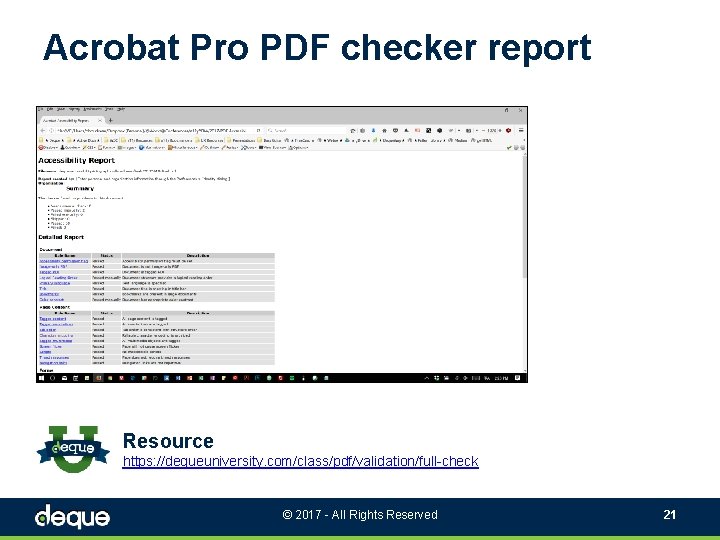Go back with the browser back arrow

point(43,131)
